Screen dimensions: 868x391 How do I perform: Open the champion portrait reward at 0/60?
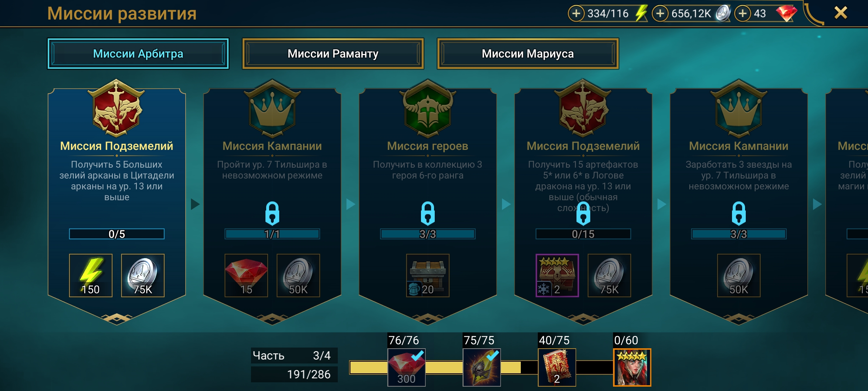click(x=632, y=367)
